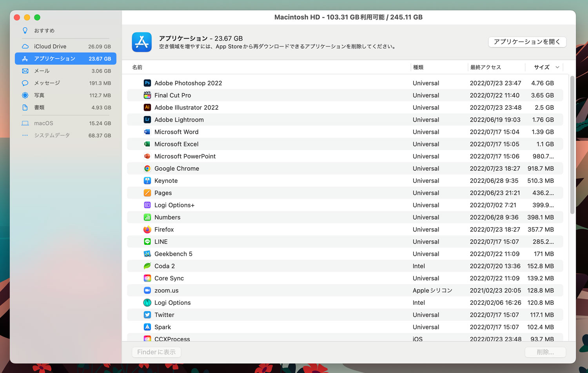This screenshot has width=588, height=373.
Task: Click the Numbers app icon
Action: click(147, 217)
